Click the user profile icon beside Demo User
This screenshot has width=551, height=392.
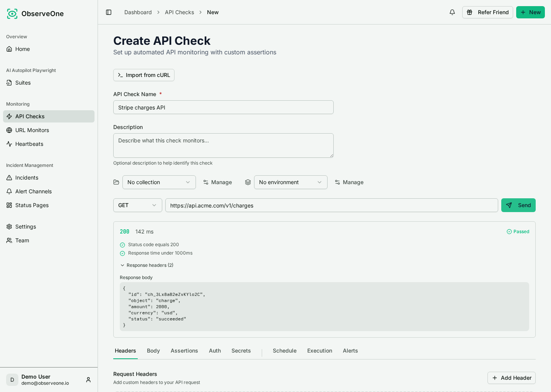tap(88, 380)
